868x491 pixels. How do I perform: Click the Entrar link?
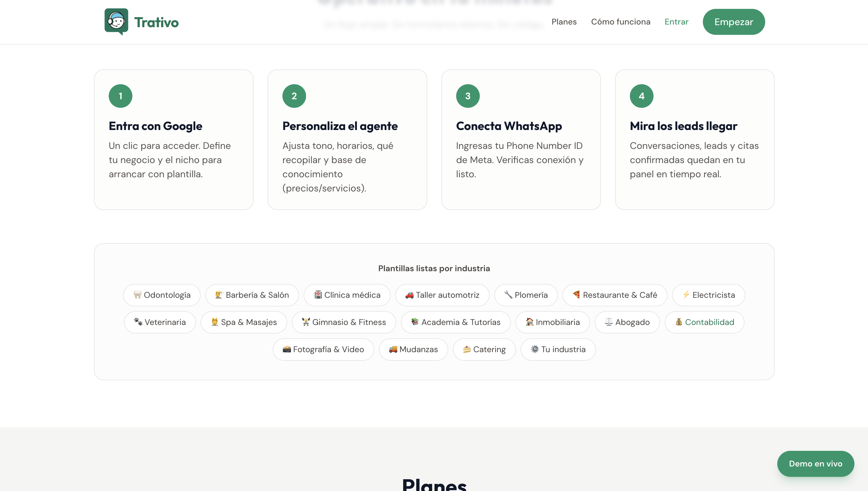coord(677,22)
